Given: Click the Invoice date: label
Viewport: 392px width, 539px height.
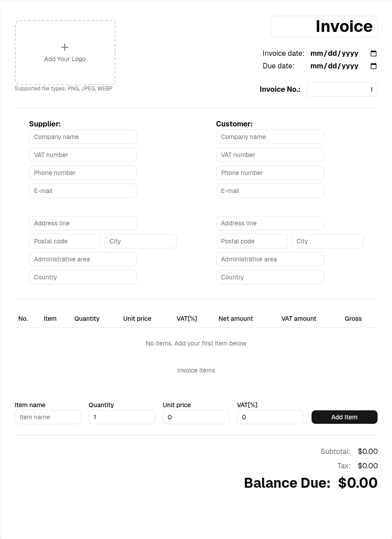Looking at the screenshot, I should [x=283, y=53].
